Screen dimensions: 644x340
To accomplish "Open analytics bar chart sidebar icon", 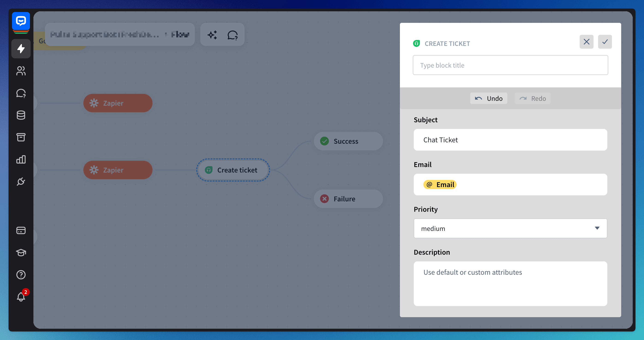I will click(x=21, y=159).
